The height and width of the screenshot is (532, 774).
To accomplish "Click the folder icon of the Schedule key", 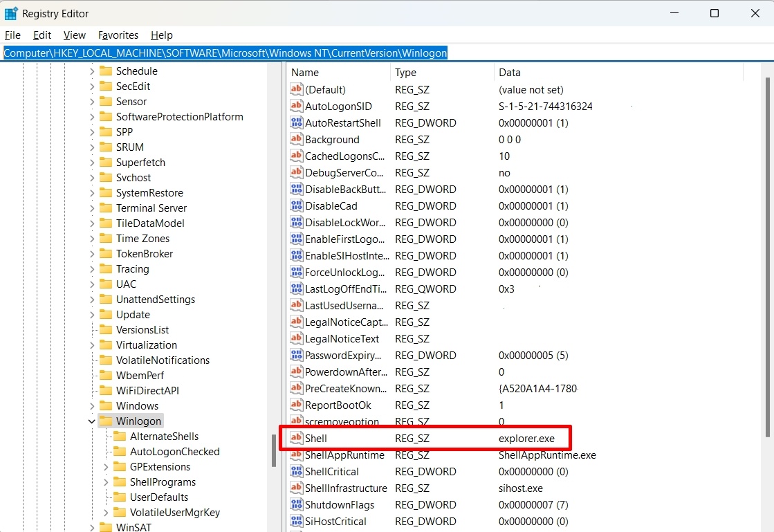I will coord(106,71).
